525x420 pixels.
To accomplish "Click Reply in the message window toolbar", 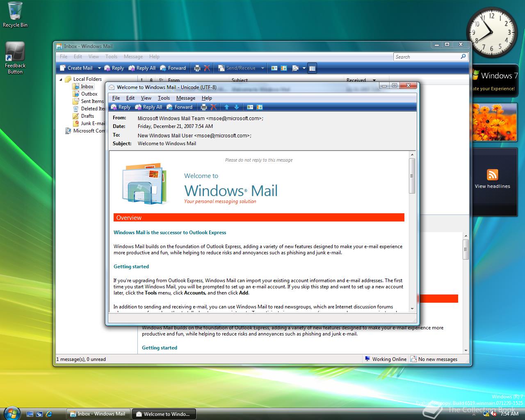I will [121, 107].
